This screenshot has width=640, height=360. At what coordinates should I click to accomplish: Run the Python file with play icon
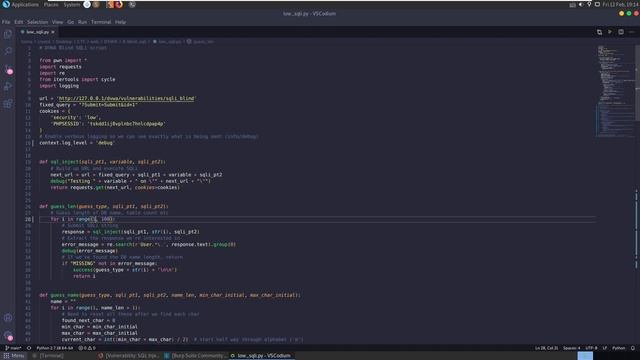(610, 32)
